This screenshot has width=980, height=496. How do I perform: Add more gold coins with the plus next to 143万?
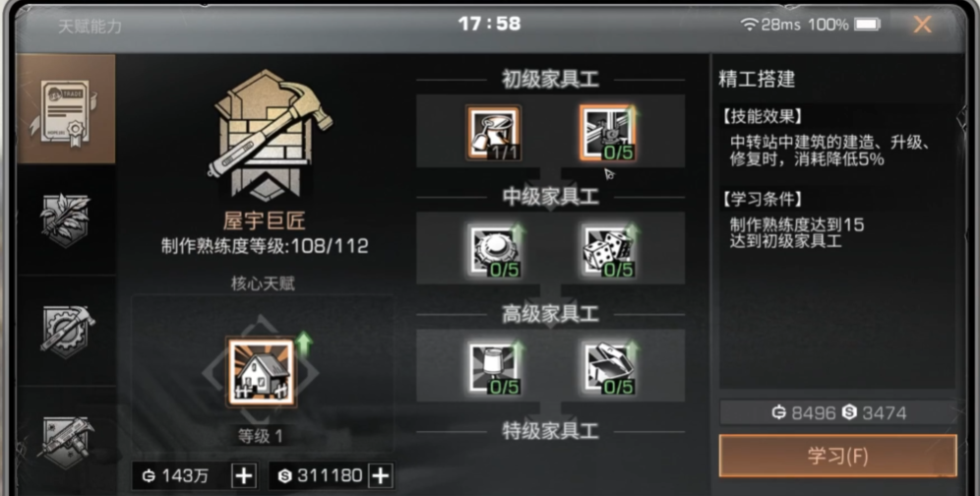point(244,476)
